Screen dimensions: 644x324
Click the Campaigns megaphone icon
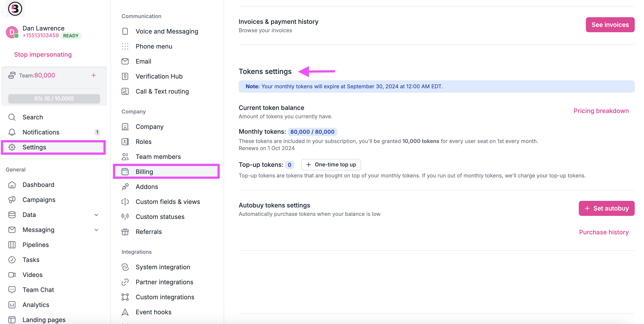pyautogui.click(x=12, y=200)
